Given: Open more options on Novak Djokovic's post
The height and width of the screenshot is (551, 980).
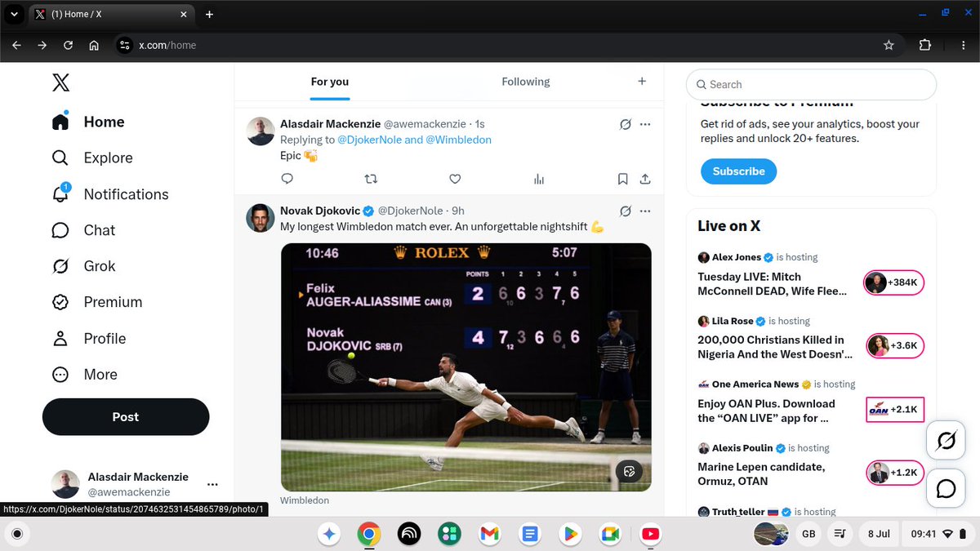Looking at the screenshot, I should pyautogui.click(x=645, y=211).
